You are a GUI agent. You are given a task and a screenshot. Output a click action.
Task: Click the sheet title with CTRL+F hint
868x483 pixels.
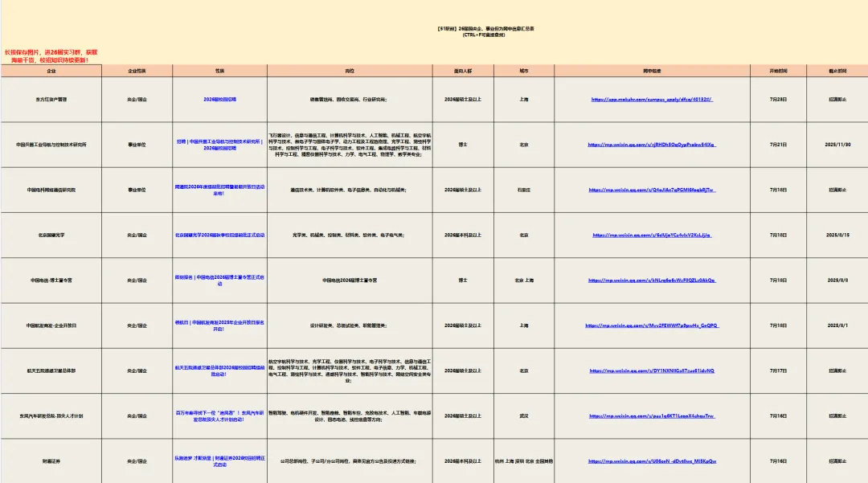tap(485, 31)
